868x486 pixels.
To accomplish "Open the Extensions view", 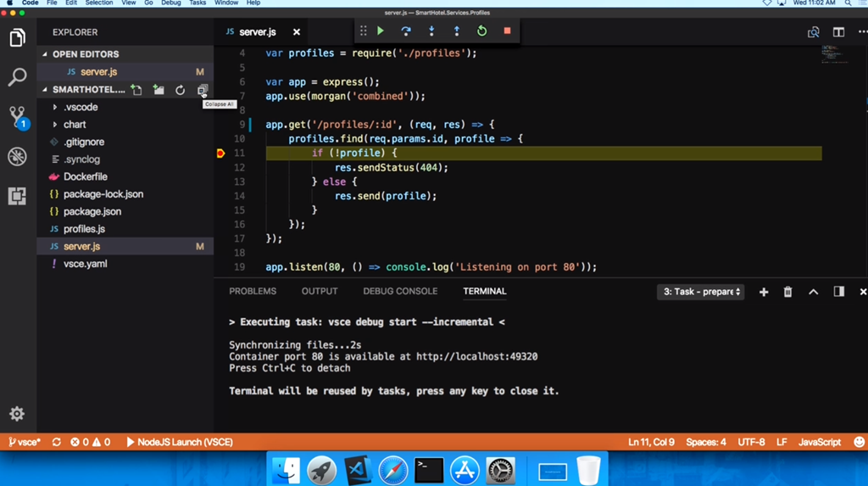I will coord(17,196).
